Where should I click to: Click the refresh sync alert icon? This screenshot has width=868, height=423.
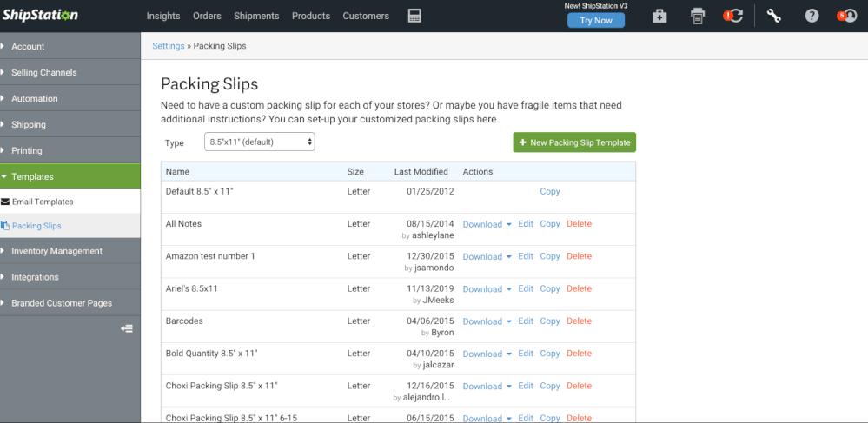click(734, 16)
